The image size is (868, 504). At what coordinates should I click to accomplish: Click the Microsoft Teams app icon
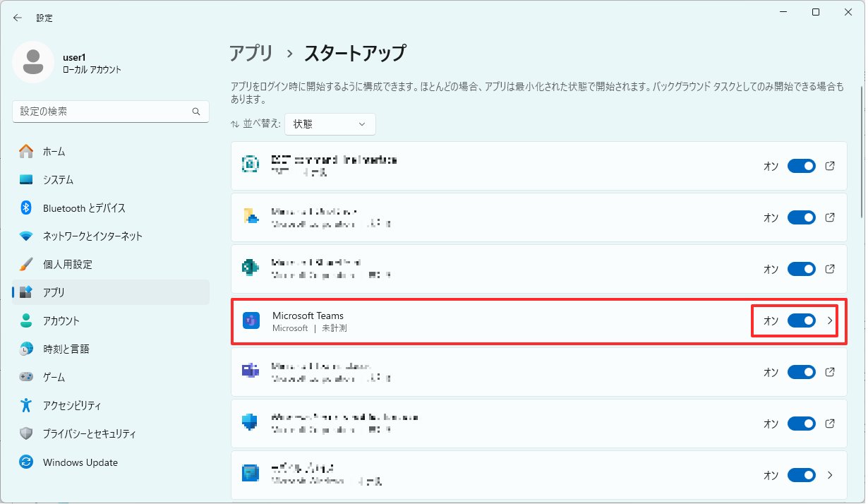251,321
